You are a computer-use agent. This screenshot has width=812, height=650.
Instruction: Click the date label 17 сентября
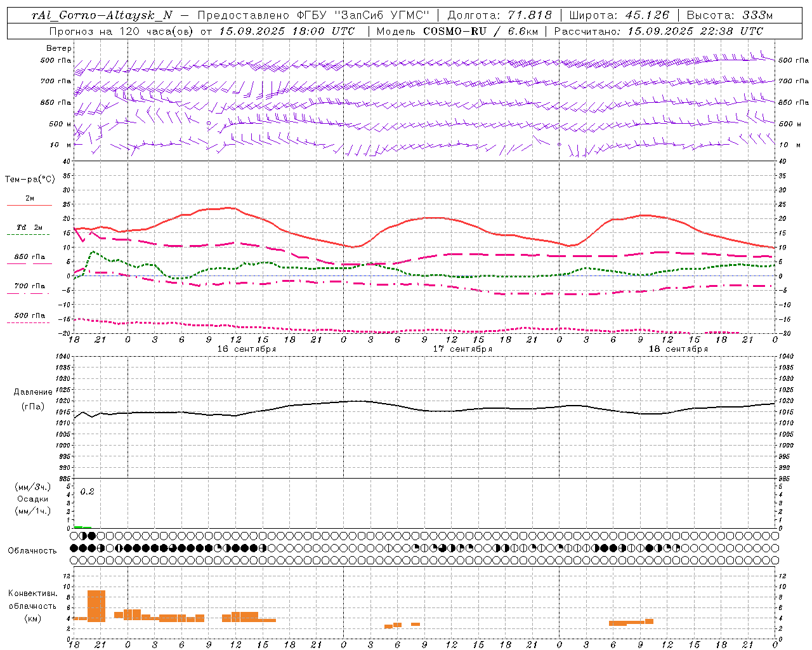(x=462, y=349)
